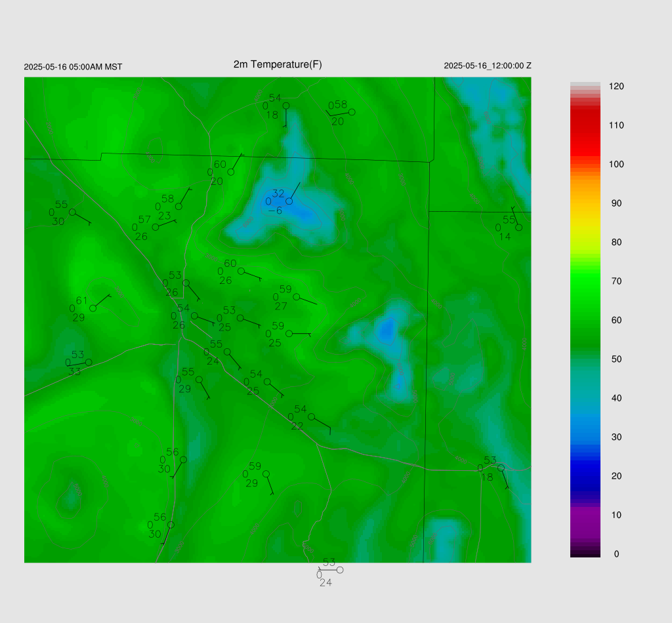
Task: Select the colorbar tick label 120
Action: 616,86
